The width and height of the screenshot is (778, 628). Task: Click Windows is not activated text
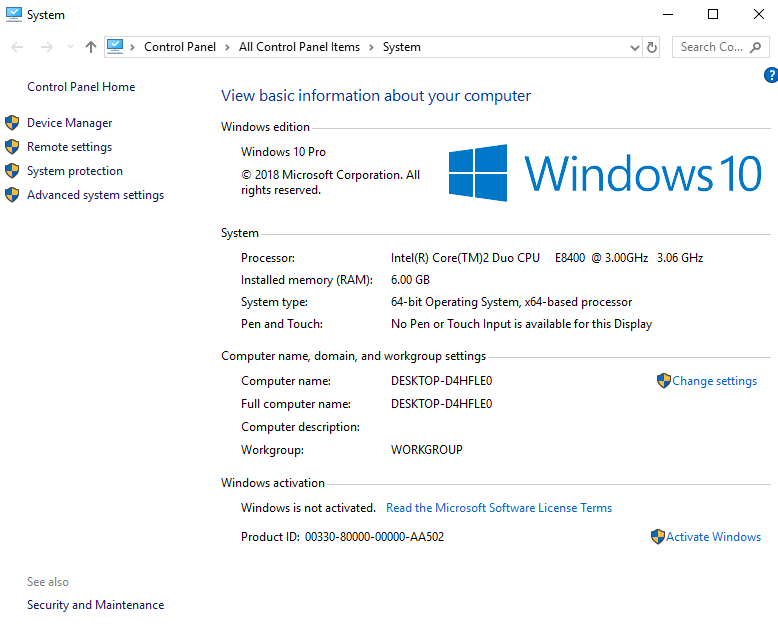[308, 508]
